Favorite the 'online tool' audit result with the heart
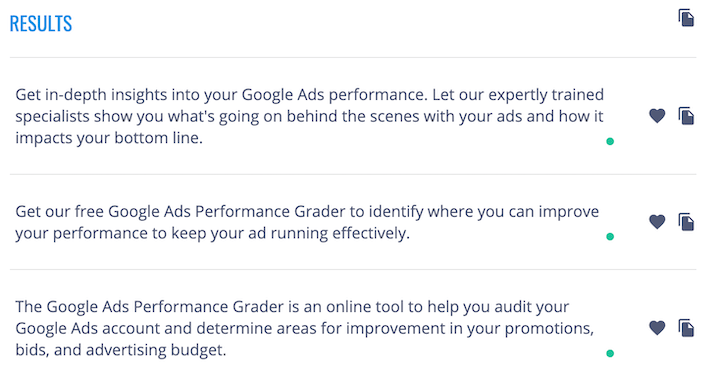Screen dimensions: 720x378 (657, 328)
